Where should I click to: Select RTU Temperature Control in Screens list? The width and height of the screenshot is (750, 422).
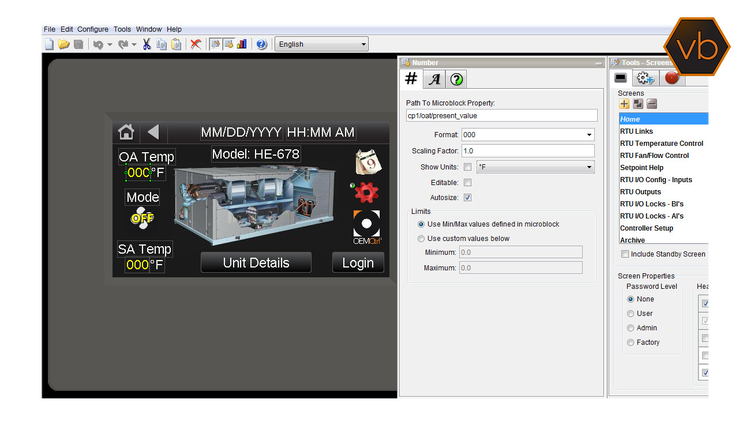661,144
